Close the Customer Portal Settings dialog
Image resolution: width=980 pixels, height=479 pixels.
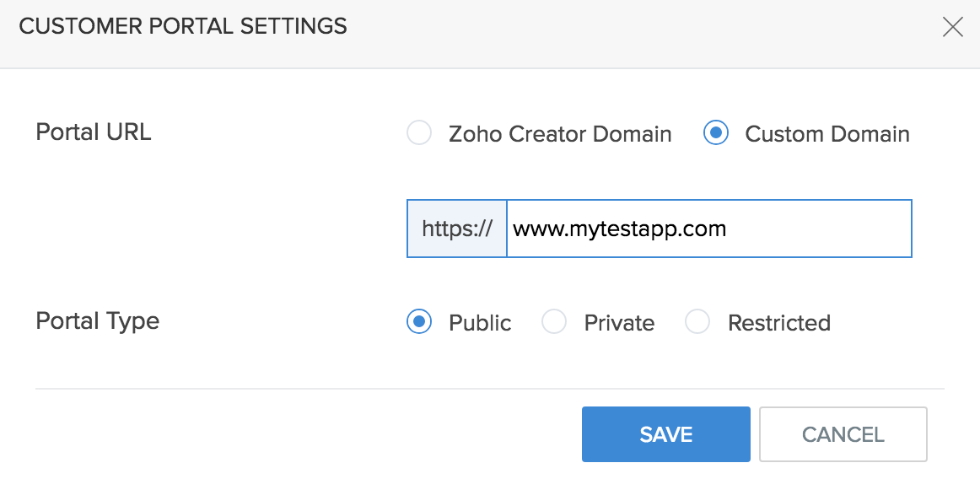pyautogui.click(x=952, y=27)
